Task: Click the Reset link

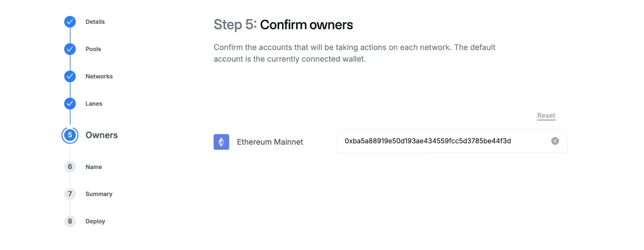Action: pos(546,116)
